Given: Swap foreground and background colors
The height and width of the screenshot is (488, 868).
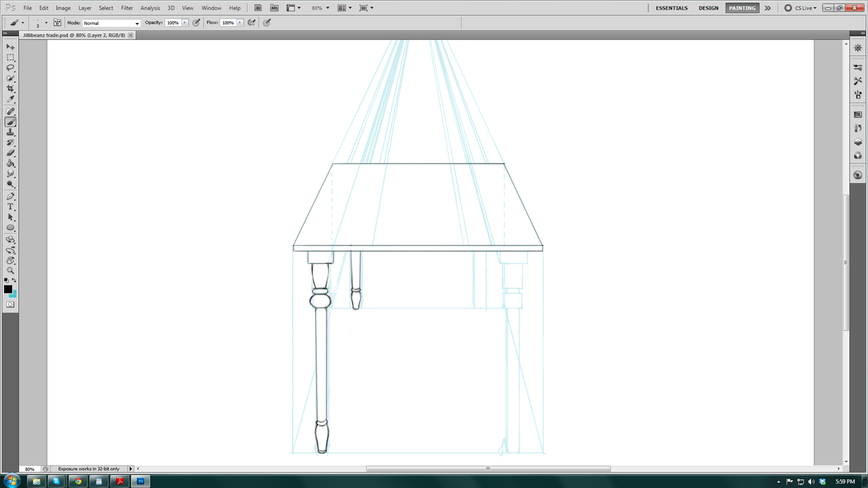Looking at the screenshot, I should [15, 281].
